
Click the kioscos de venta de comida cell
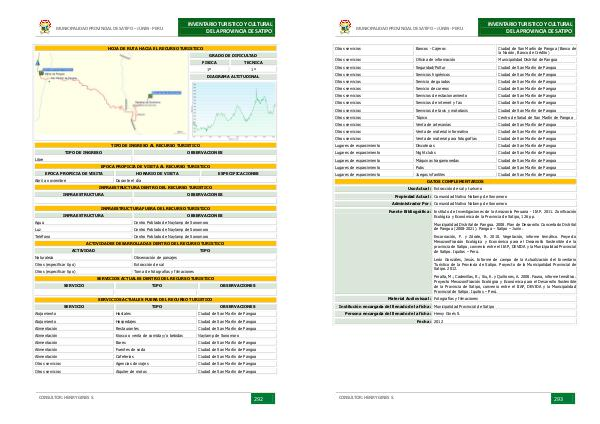156,336
